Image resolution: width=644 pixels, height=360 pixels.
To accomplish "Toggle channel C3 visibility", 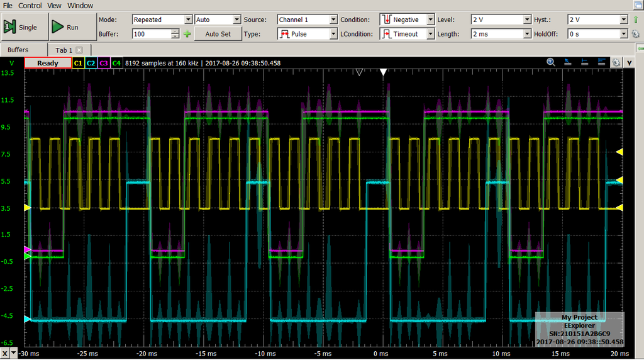I will point(104,63).
